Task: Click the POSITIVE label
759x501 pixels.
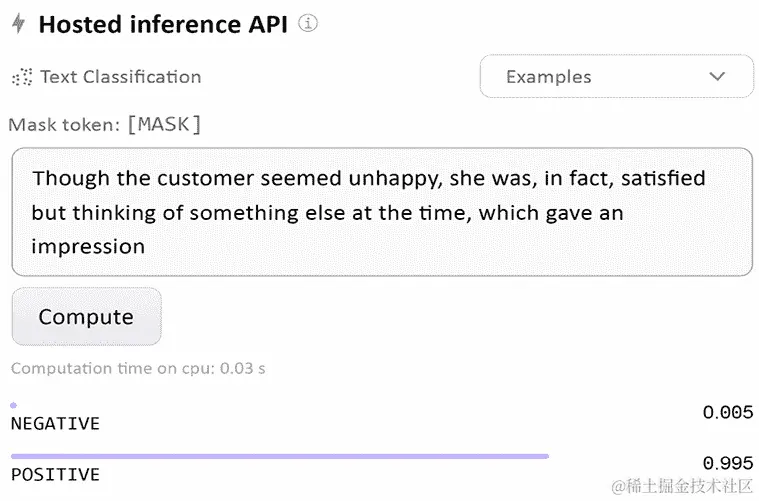Action: (55, 474)
